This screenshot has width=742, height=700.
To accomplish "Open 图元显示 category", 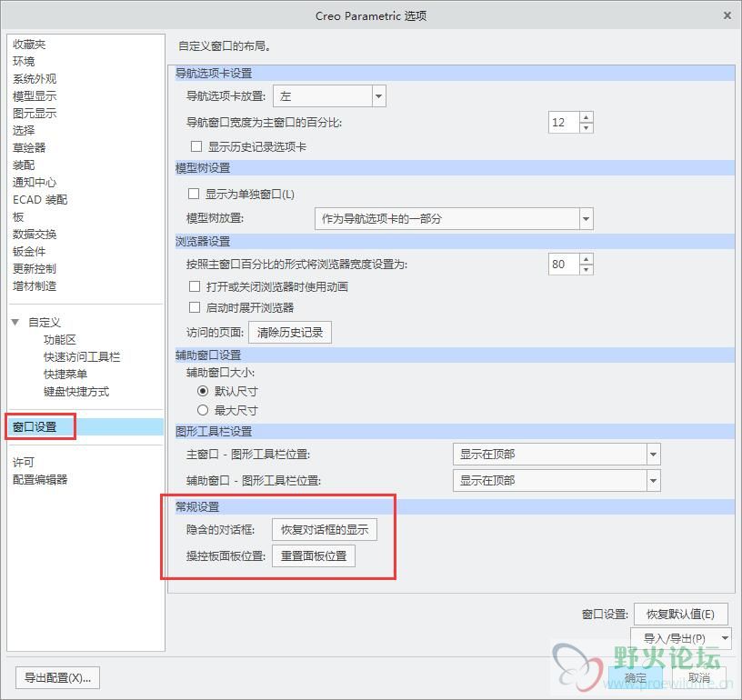I will coord(35,113).
